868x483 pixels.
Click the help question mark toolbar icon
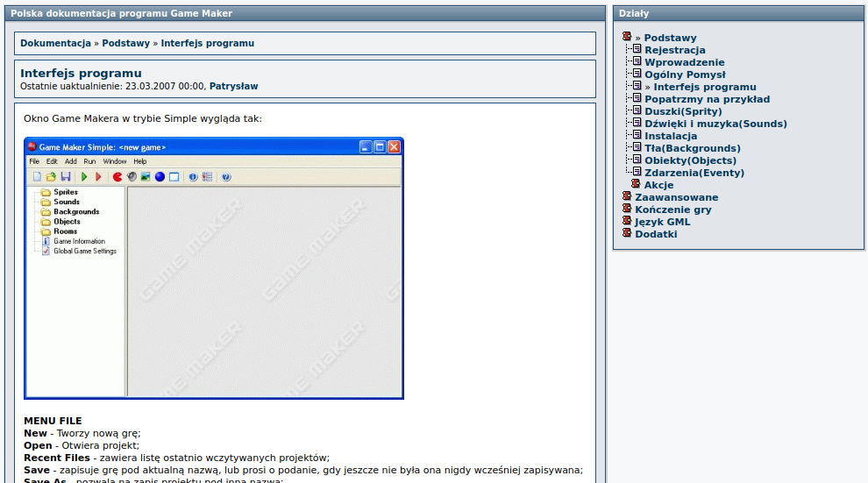[x=226, y=177]
